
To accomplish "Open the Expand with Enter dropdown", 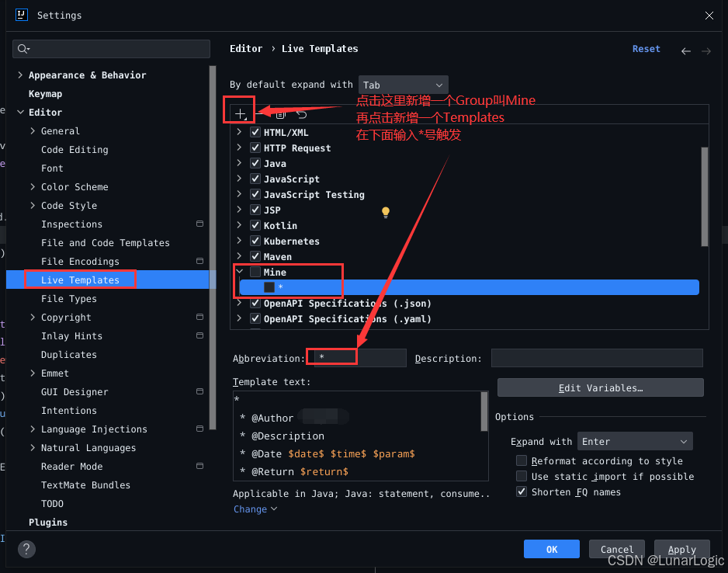I will [x=635, y=441].
